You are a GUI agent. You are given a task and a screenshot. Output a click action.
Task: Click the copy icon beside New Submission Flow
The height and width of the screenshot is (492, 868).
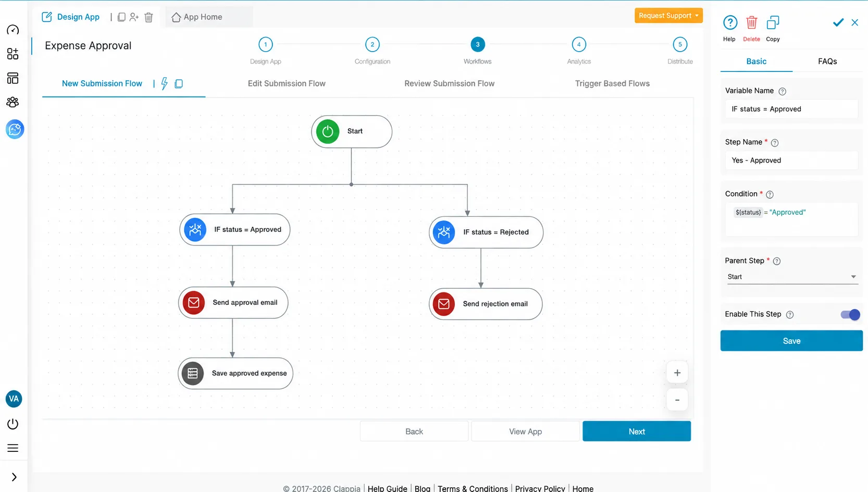(x=179, y=83)
